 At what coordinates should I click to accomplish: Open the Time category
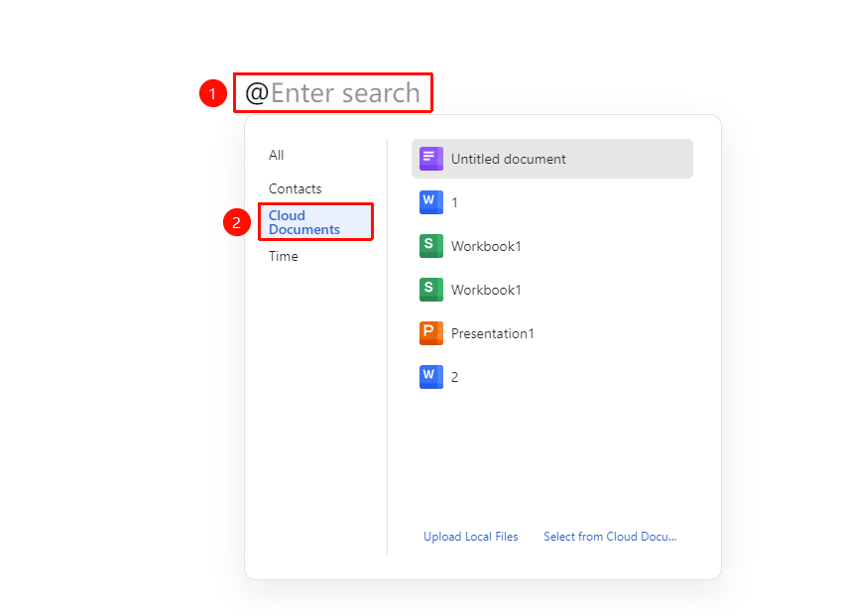point(284,257)
